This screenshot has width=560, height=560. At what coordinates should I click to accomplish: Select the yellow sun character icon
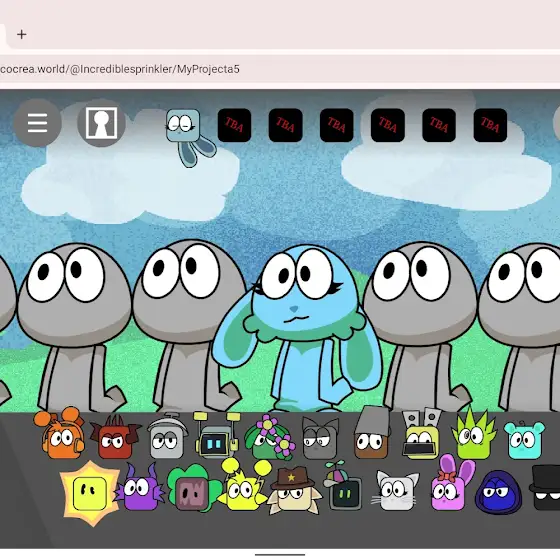click(90, 494)
